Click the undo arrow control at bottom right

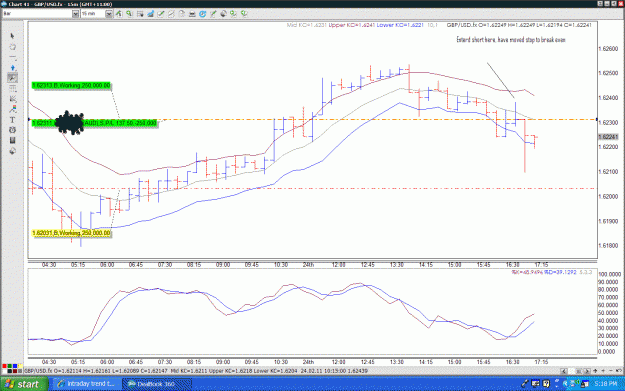(618, 371)
